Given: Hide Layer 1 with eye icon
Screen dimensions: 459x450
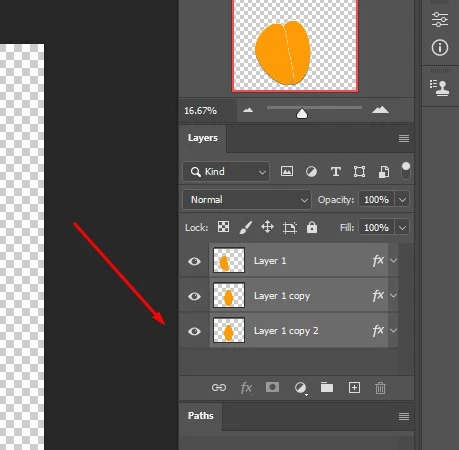Looking at the screenshot, I should pyautogui.click(x=194, y=261).
